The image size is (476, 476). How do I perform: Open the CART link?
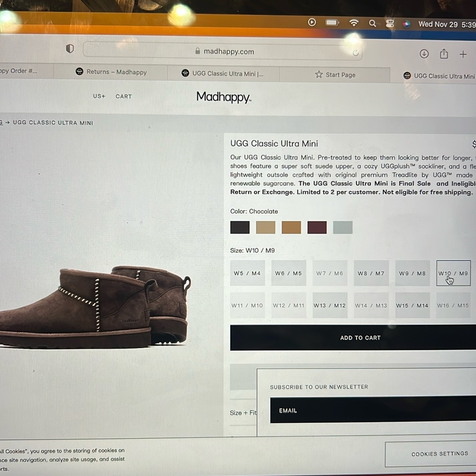(x=124, y=97)
